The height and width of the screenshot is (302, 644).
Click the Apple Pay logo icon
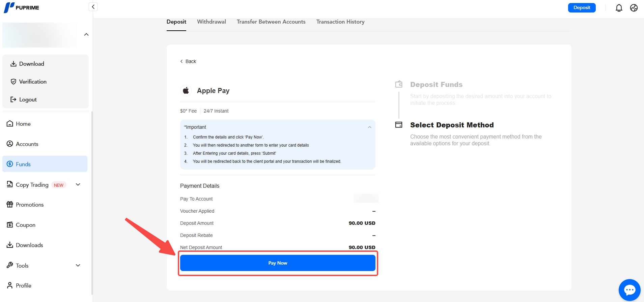(x=186, y=91)
